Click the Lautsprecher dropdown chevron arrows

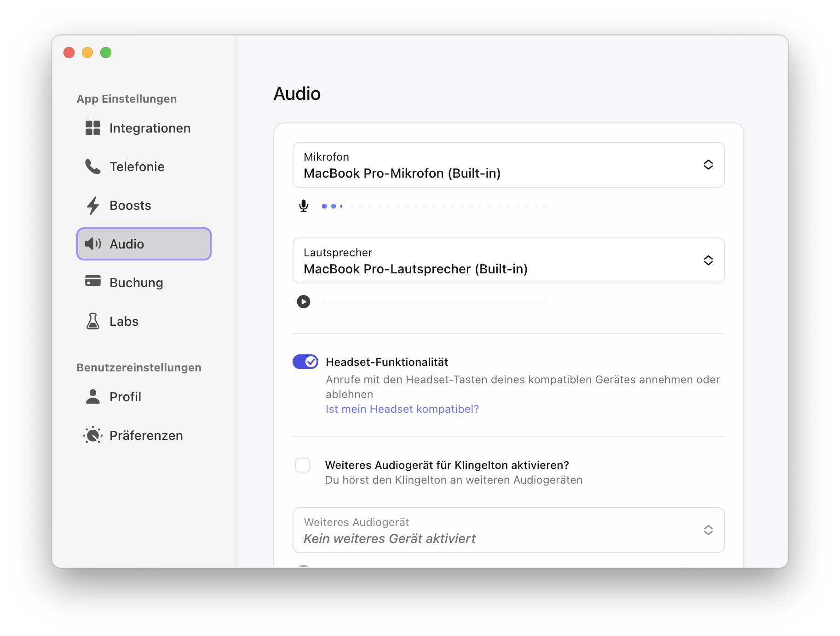click(708, 260)
